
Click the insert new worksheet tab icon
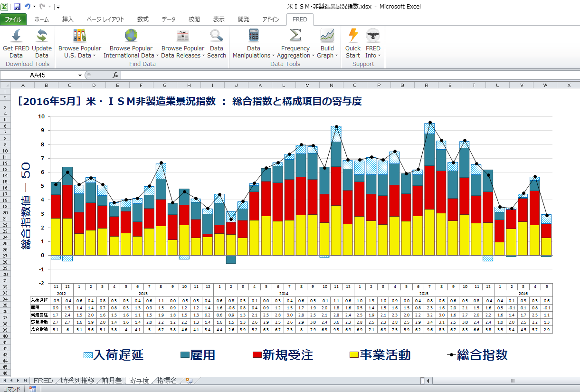click(x=190, y=381)
